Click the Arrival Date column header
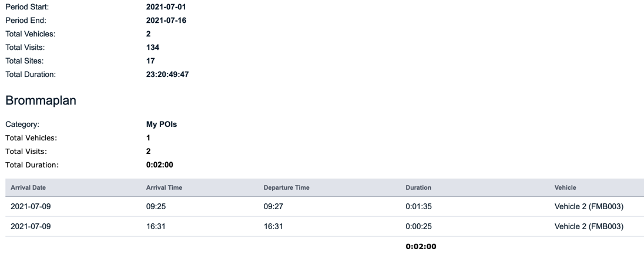 [x=28, y=187]
